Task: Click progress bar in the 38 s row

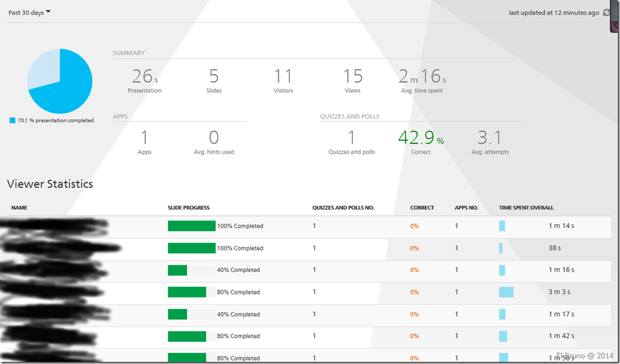Action: [191, 248]
